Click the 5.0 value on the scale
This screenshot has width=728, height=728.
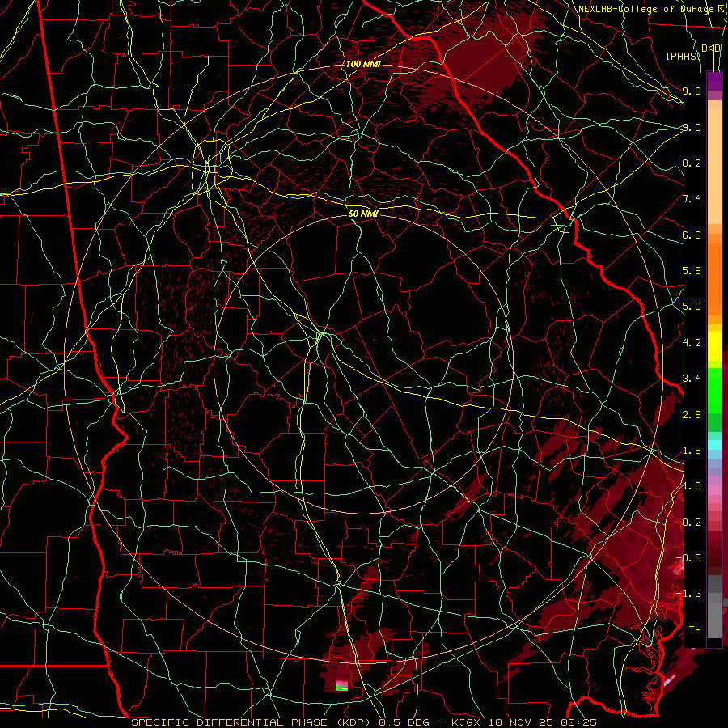tap(692, 307)
